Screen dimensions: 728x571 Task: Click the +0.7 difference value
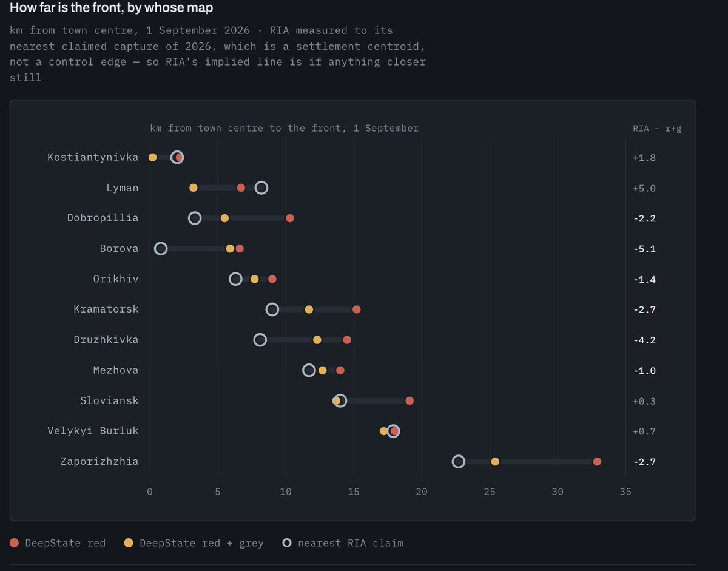click(644, 431)
